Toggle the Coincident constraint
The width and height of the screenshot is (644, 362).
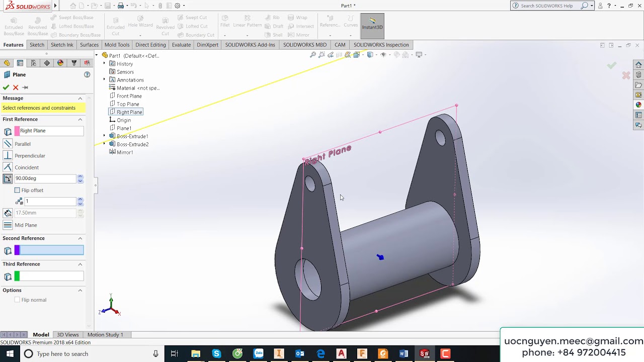pyautogui.click(x=8, y=167)
